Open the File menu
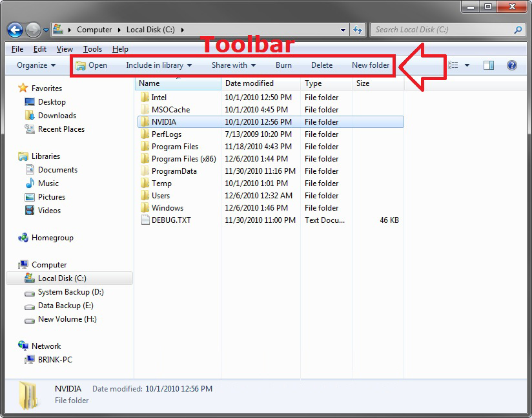 (x=17, y=48)
